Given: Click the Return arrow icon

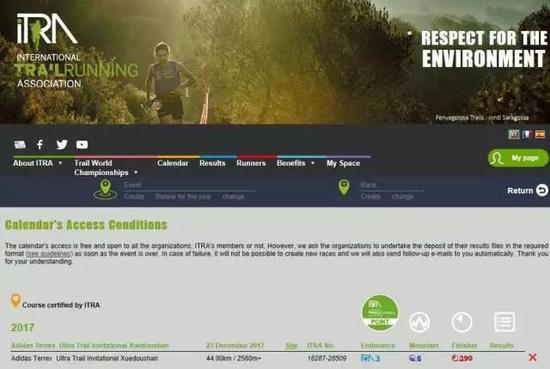Looking at the screenshot, I should click(x=542, y=190).
